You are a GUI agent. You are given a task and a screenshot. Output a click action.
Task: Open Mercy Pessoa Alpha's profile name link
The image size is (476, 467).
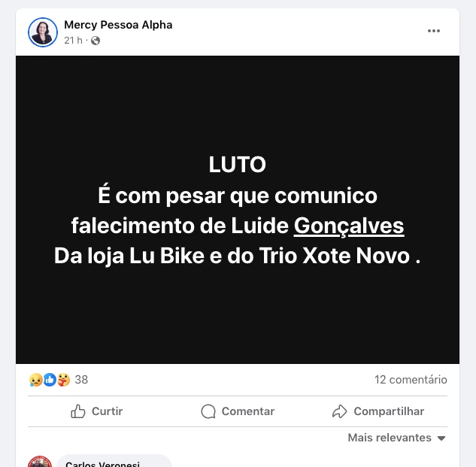118,25
